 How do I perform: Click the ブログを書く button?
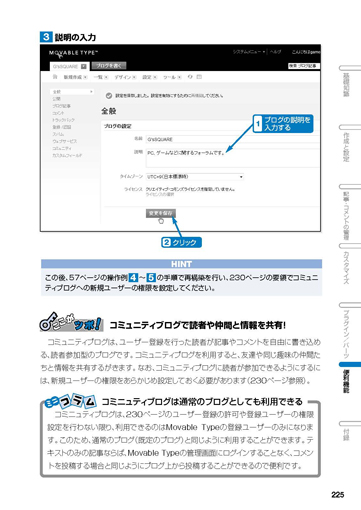[109, 66]
